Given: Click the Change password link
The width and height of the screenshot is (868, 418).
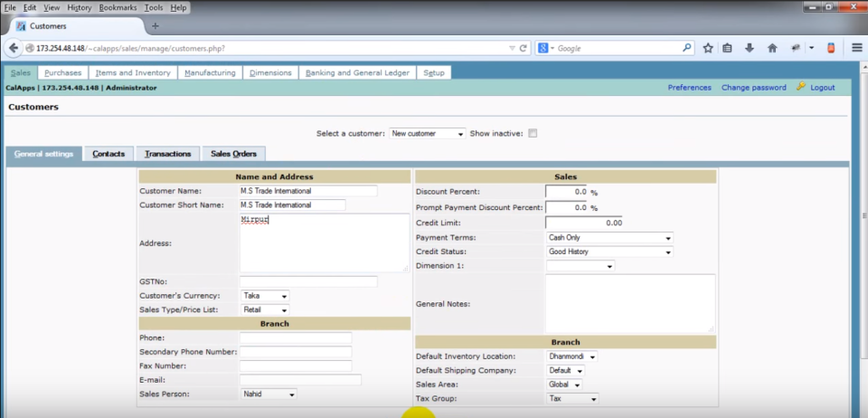Looking at the screenshot, I should (753, 88).
